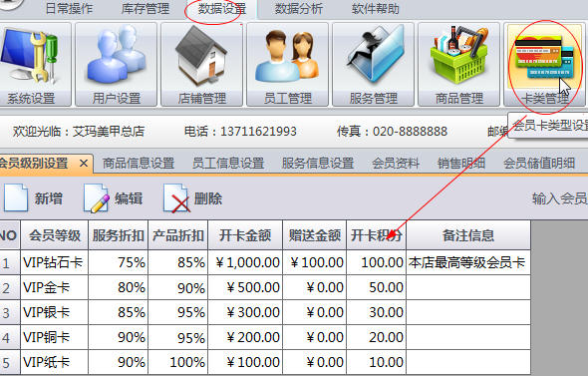Click the ¥1,000.00 开卡金额 cell
Image resolution: width=588 pixels, height=376 pixels.
245,262
